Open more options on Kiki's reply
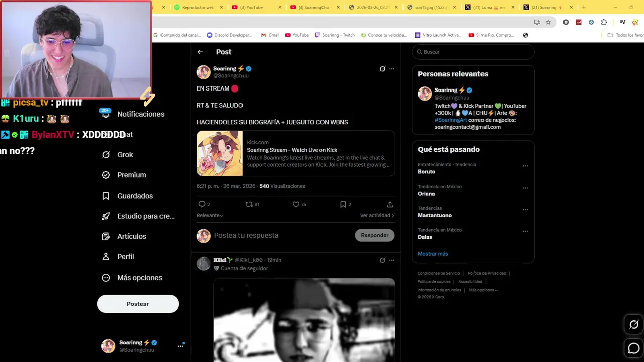This screenshot has height=362, width=644. 392,260
